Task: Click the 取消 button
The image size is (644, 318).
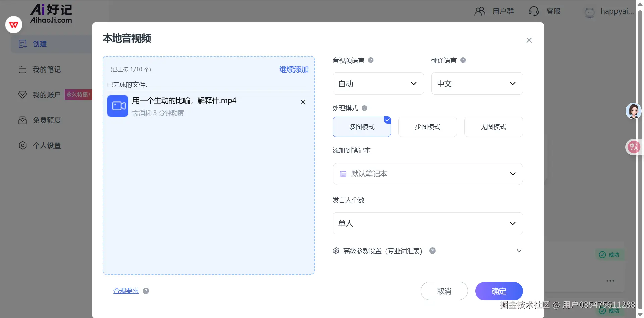Action: [x=444, y=291]
